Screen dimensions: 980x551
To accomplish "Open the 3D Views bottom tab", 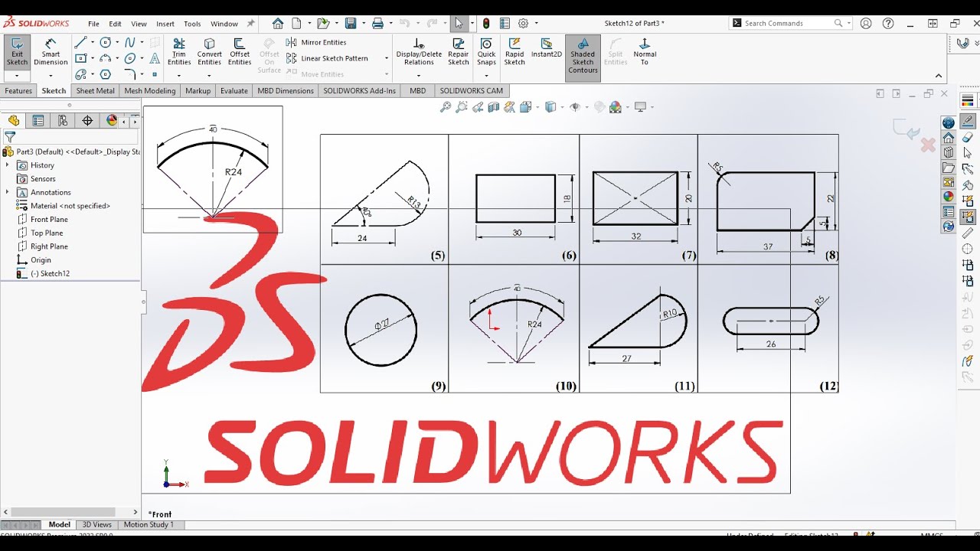I will click(x=96, y=525).
